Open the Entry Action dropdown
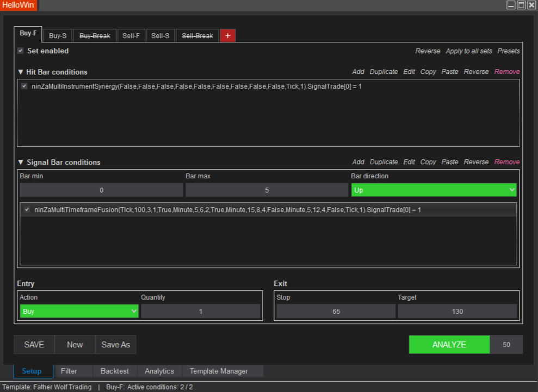 pos(79,311)
